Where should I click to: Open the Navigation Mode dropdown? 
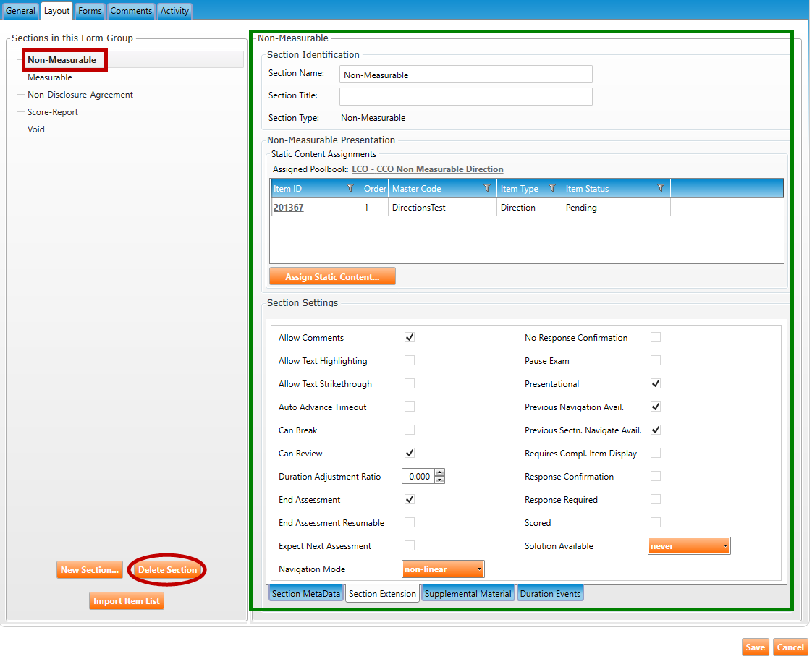443,569
